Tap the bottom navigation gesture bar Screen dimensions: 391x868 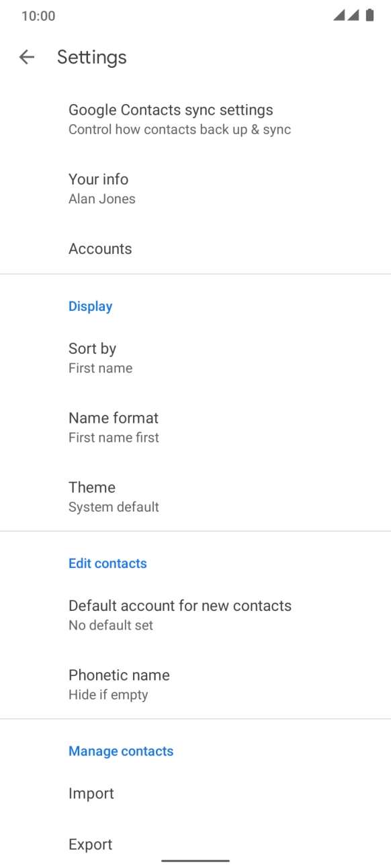195,860
